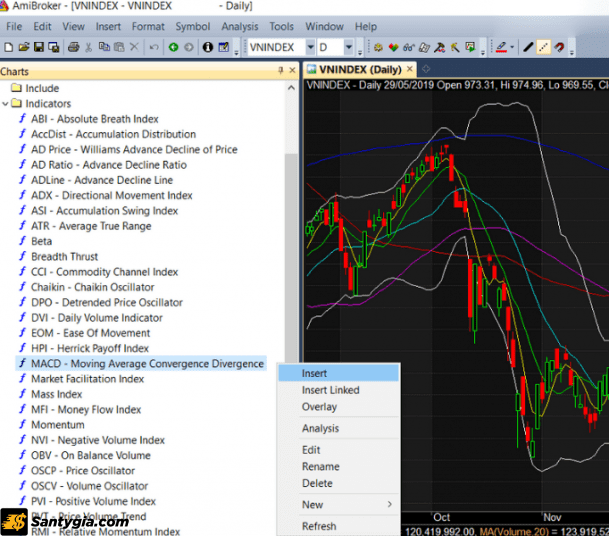
Task: Choose Analysis in the context menu
Action: (x=339, y=428)
